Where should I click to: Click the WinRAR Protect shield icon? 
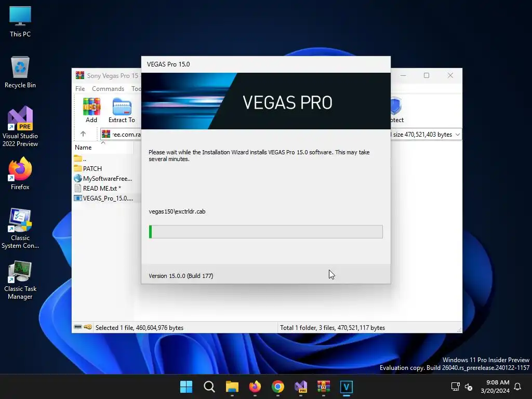tap(396, 110)
